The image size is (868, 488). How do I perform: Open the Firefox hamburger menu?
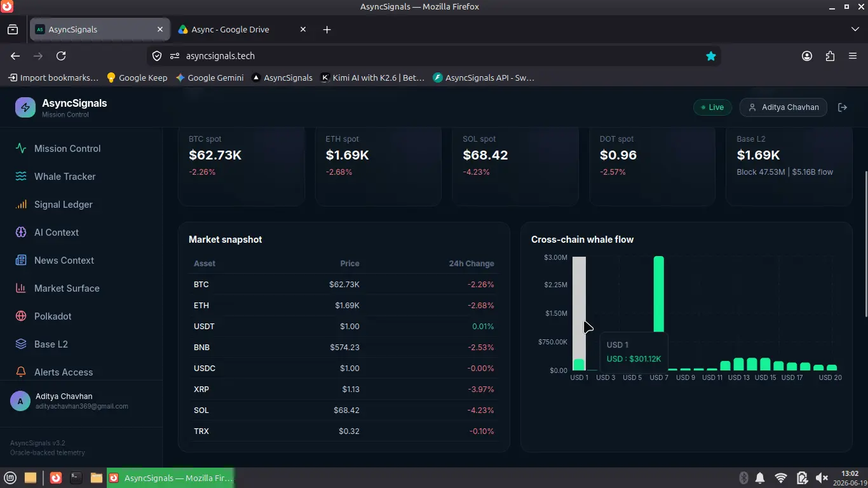pyautogui.click(x=853, y=56)
